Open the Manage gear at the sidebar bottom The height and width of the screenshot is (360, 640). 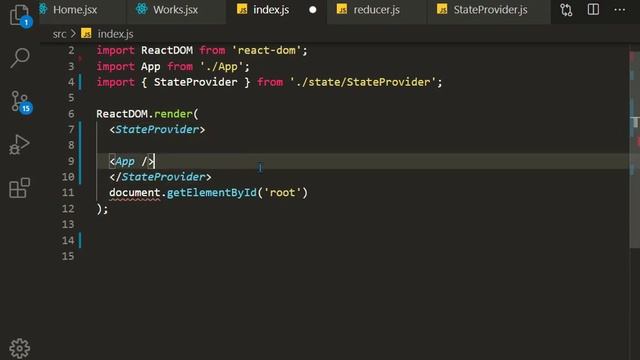(19, 348)
